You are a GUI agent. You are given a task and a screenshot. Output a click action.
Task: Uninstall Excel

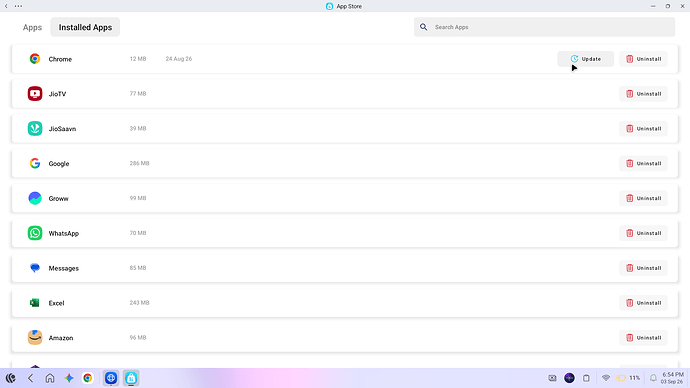click(x=643, y=303)
